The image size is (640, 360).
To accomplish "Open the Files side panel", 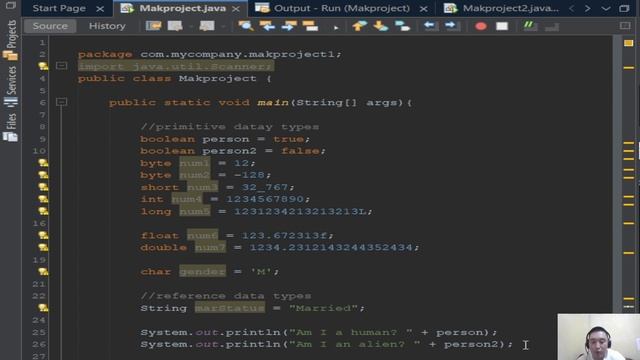I will coord(11,127).
